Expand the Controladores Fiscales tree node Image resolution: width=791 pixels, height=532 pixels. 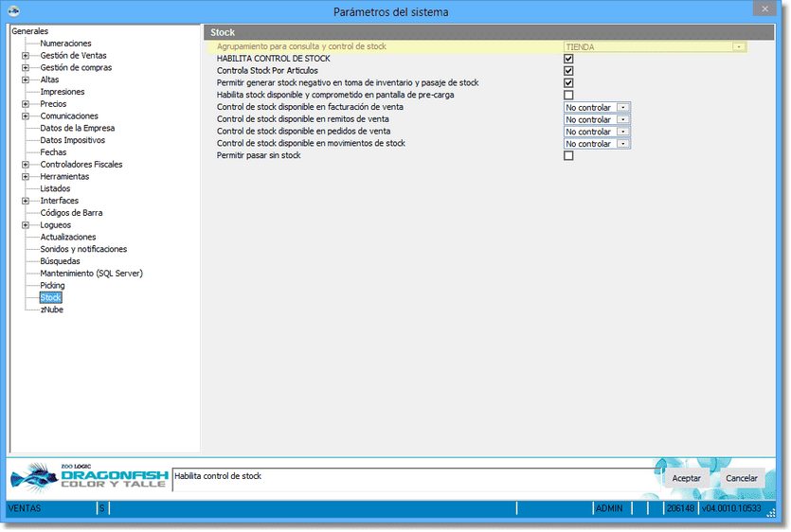coord(26,165)
